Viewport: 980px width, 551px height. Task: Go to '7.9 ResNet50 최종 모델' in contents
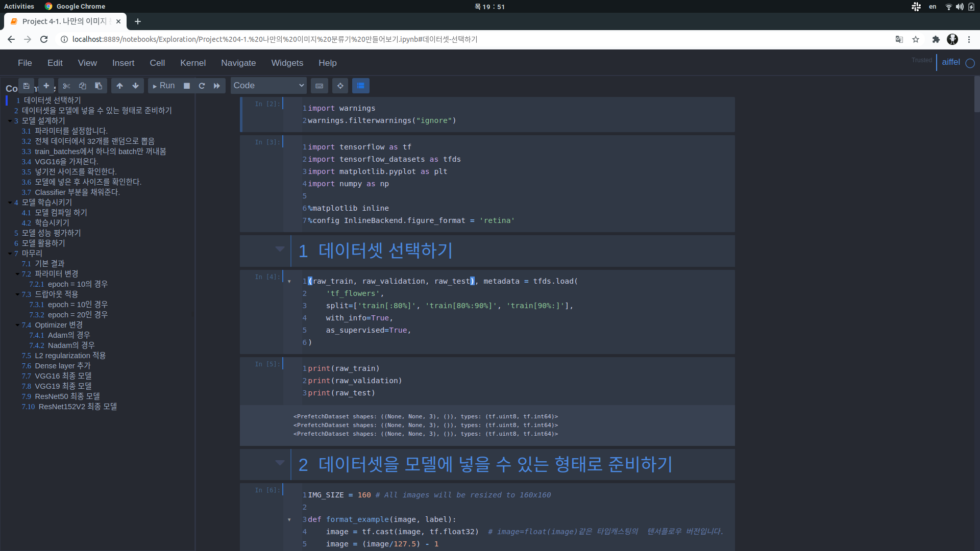67,396
